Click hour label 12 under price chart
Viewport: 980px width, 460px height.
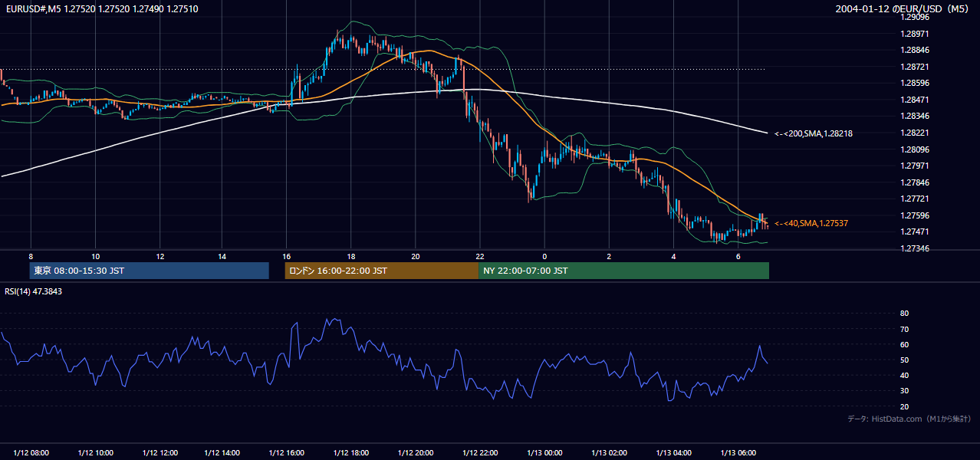click(x=159, y=256)
